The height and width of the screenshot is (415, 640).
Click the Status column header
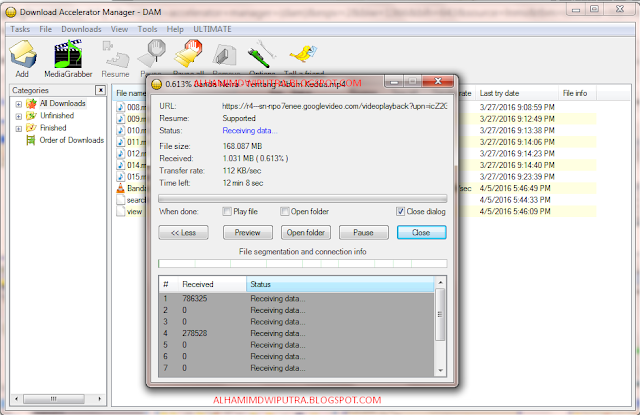(340, 284)
